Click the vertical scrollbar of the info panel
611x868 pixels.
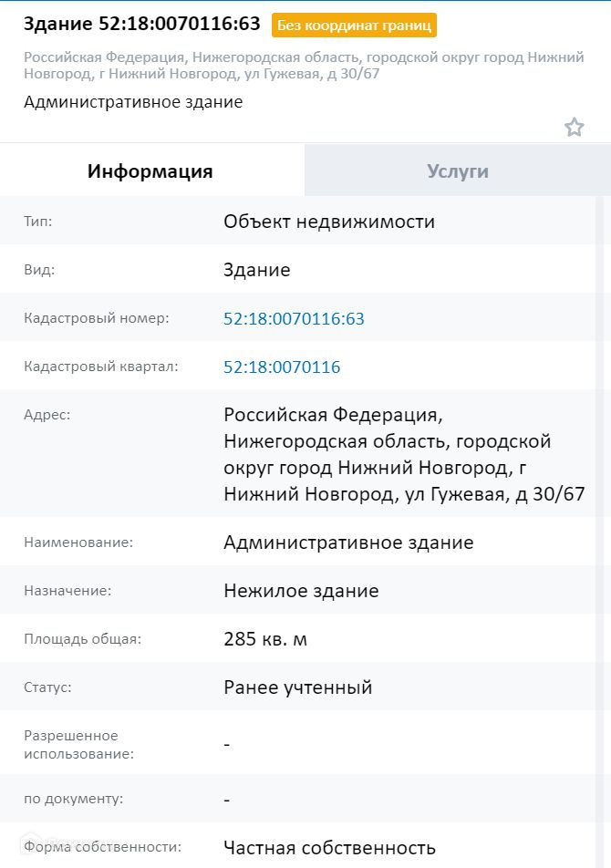[x=602, y=456]
